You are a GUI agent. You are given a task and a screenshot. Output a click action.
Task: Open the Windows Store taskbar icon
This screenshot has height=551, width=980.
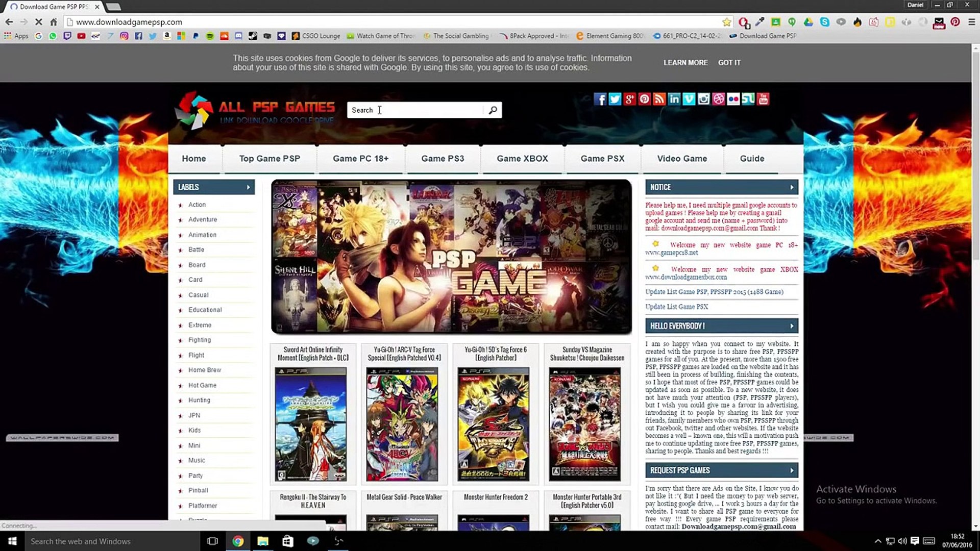point(288,541)
